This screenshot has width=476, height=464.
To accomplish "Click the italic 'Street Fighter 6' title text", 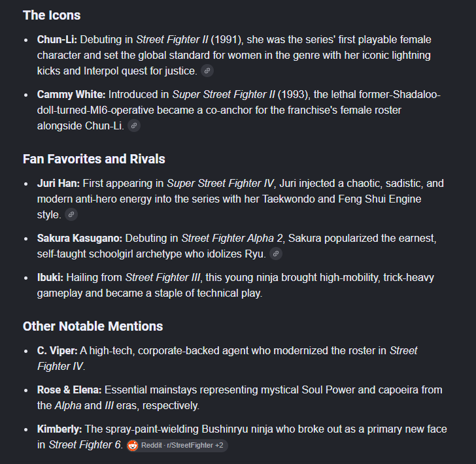I will (x=85, y=445).
